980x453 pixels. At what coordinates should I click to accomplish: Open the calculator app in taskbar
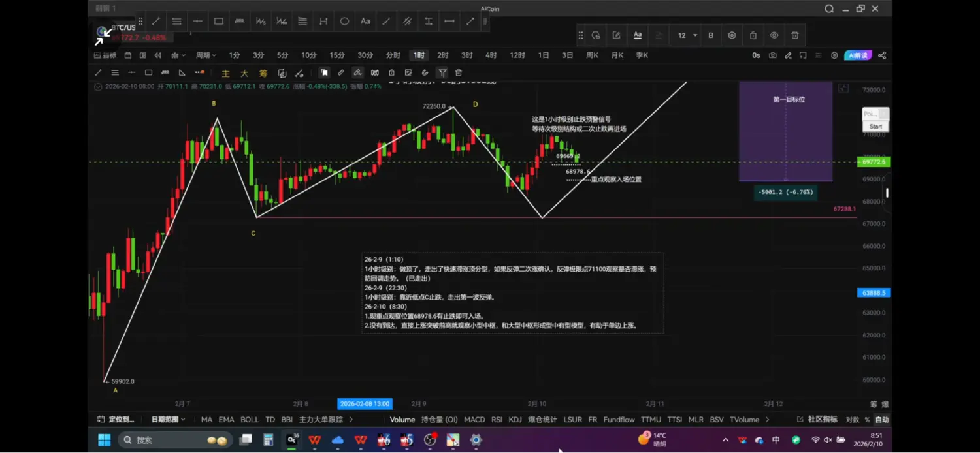coord(268,440)
